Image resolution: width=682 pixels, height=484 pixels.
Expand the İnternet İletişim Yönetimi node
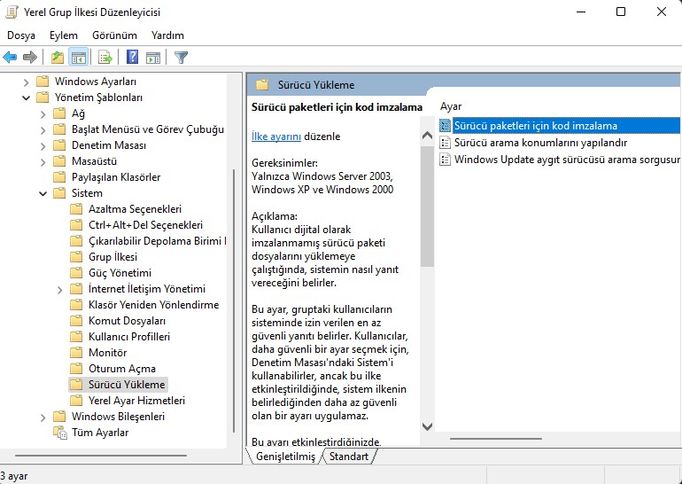click(59, 289)
